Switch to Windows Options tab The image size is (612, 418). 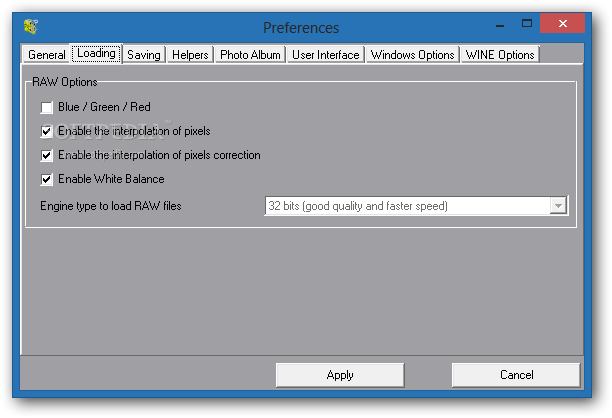413,55
